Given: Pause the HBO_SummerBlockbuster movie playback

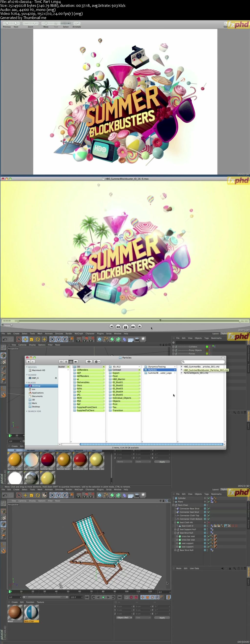Looking at the screenshot, I should point(125,327).
